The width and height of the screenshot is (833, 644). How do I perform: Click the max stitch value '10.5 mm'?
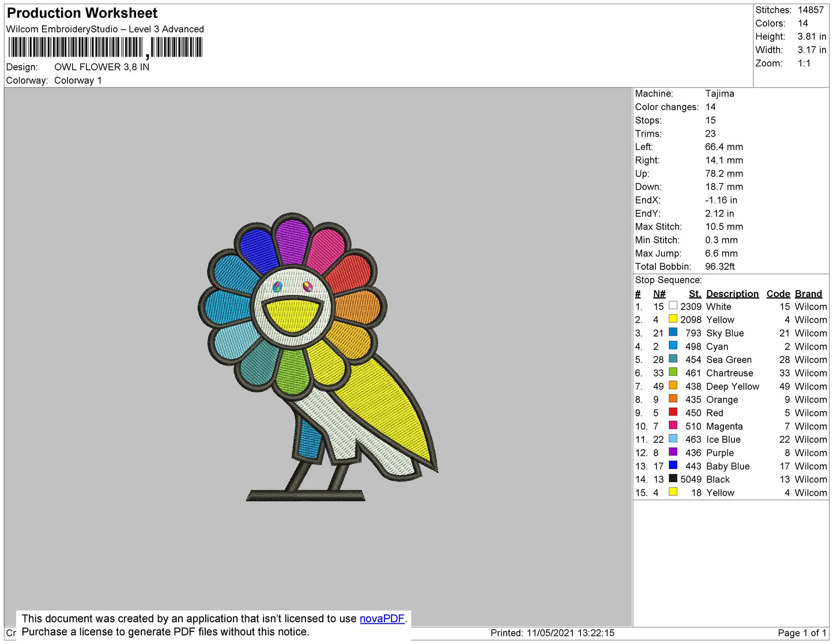(724, 227)
